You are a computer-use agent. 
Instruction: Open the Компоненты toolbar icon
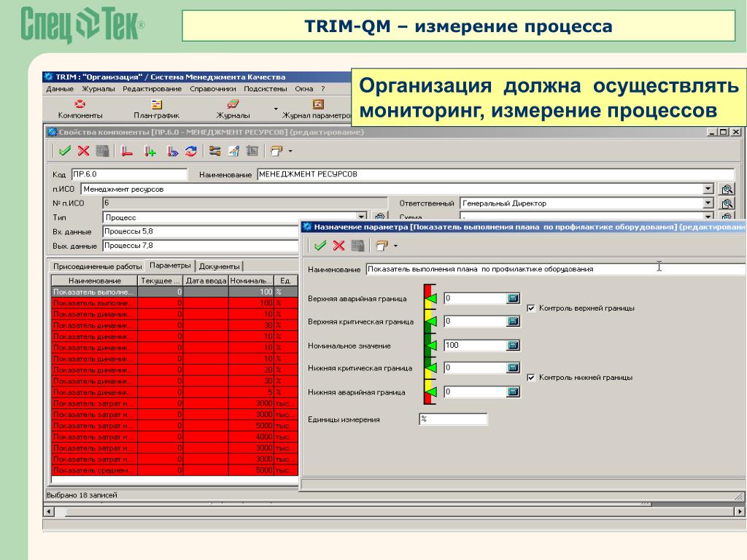(x=80, y=104)
